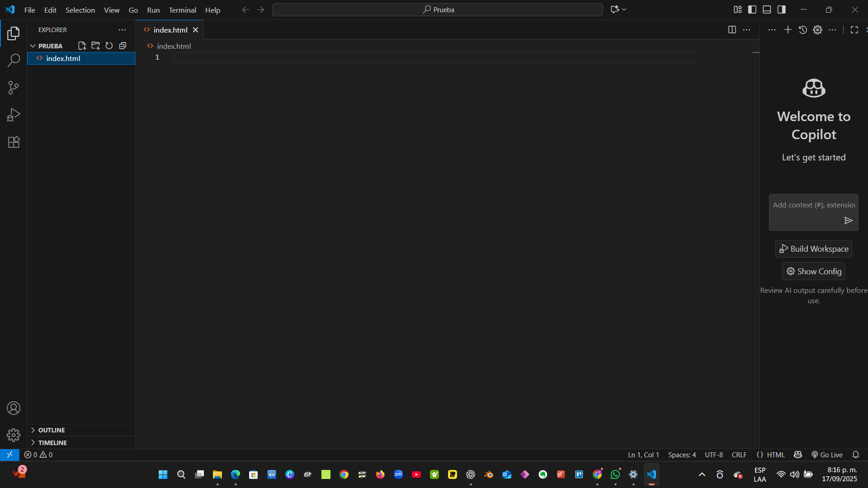Image resolution: width=868 pixels, height=488 pixels.
Task: Customize layout from title bar
Action: [737, 9]
